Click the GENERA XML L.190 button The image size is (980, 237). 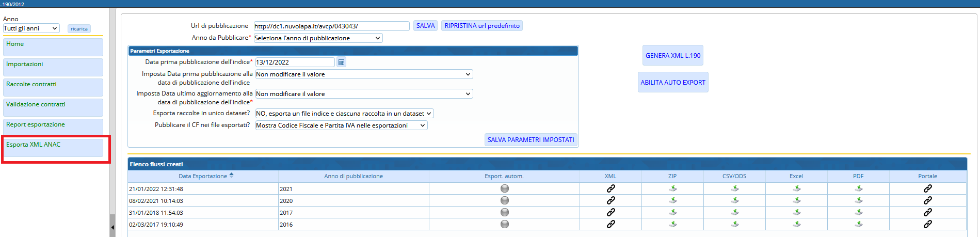pyautogui.click(x=673, y=55)
